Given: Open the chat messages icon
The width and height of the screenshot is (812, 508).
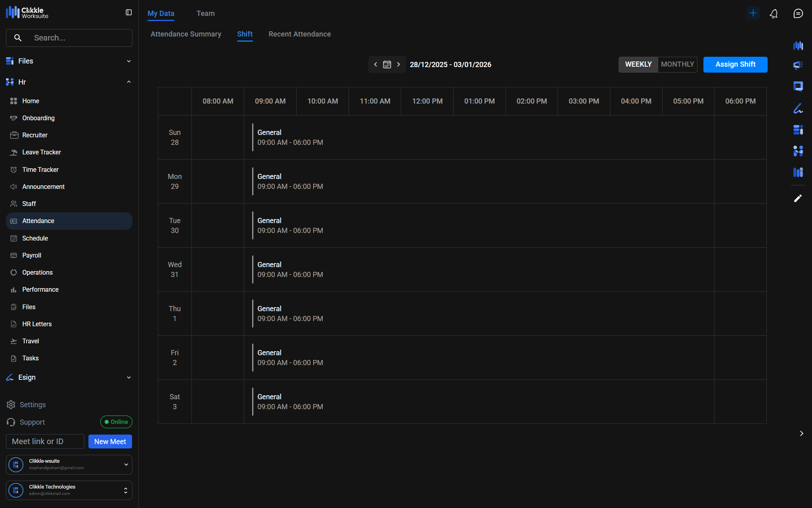Looking at the screenshot, I should [798, 14].
